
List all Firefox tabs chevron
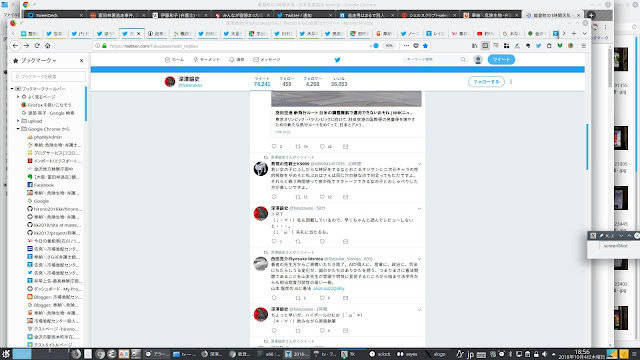tap(584, 33)
